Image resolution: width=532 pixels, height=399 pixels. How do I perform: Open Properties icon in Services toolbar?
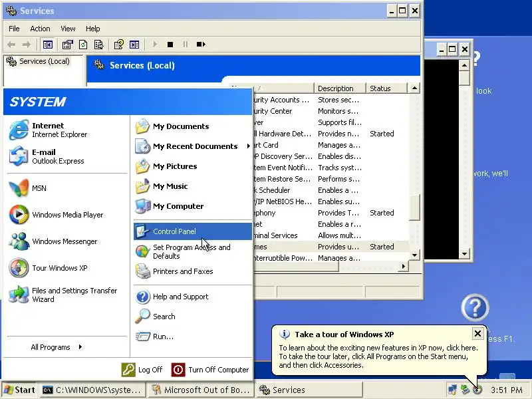click(67, 45)
